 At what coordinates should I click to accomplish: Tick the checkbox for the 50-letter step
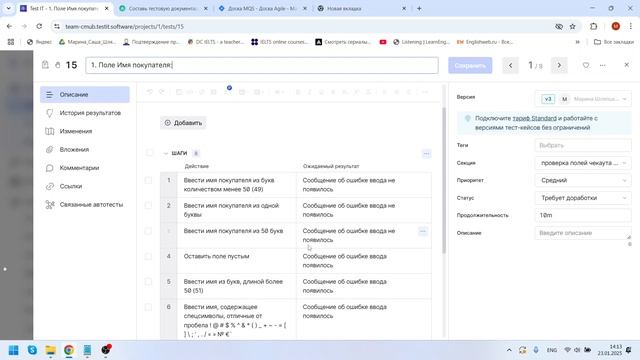[148, 231]
